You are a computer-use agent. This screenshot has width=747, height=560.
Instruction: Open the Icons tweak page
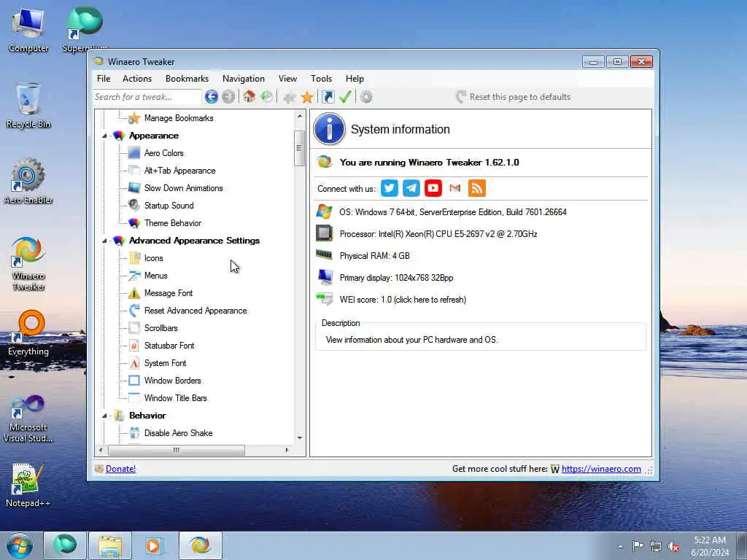point(153,258)
